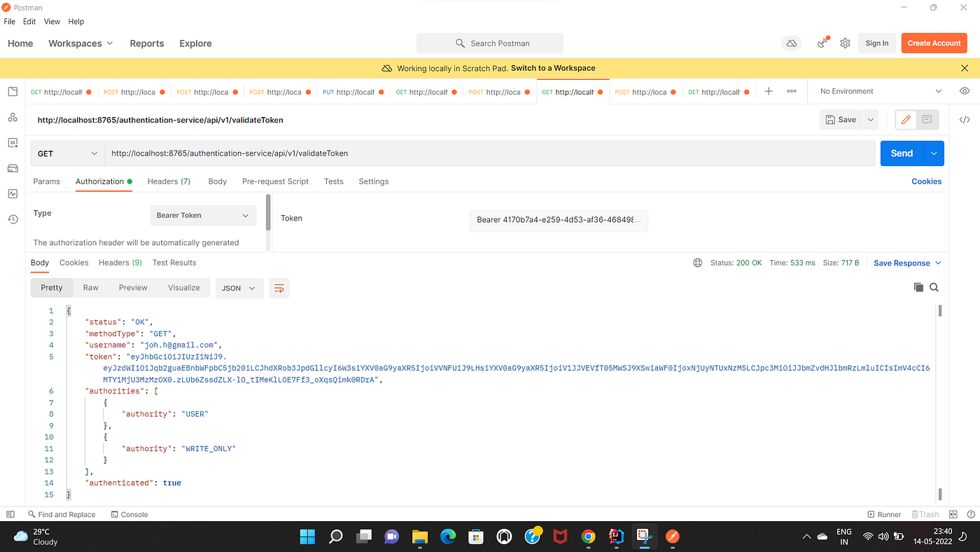Select the Mock Servers sidebar icon
The image size is (980, 552).
[12, 168]
